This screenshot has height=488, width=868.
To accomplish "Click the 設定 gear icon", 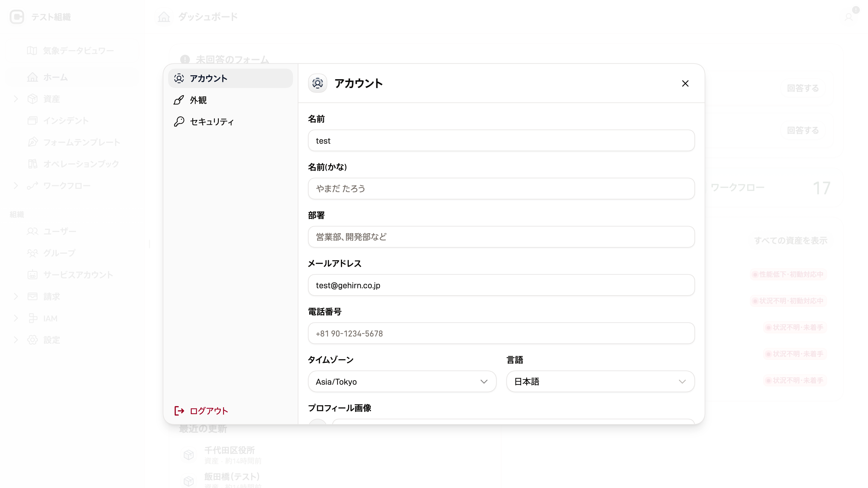I will (32, 340).
